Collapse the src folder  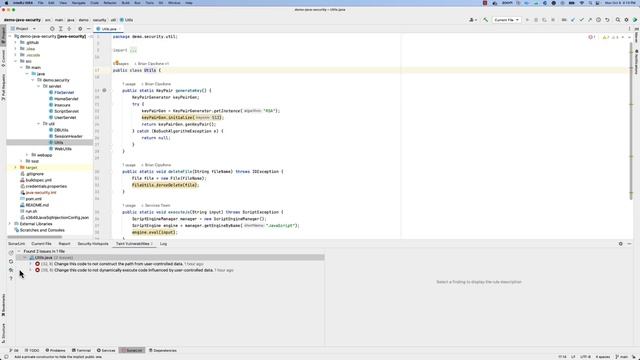point(16,61)
